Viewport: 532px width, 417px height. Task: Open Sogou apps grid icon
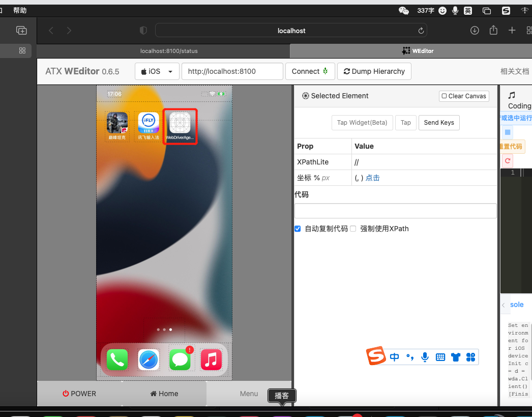[x=470, y=357]
